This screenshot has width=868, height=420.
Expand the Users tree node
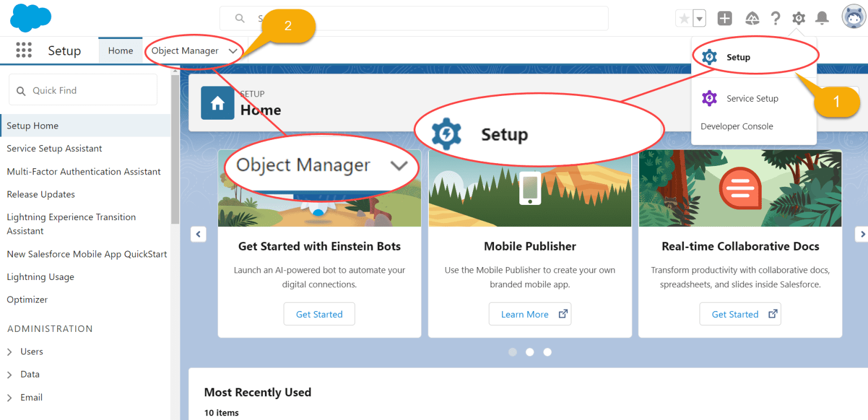coord(10,352)
